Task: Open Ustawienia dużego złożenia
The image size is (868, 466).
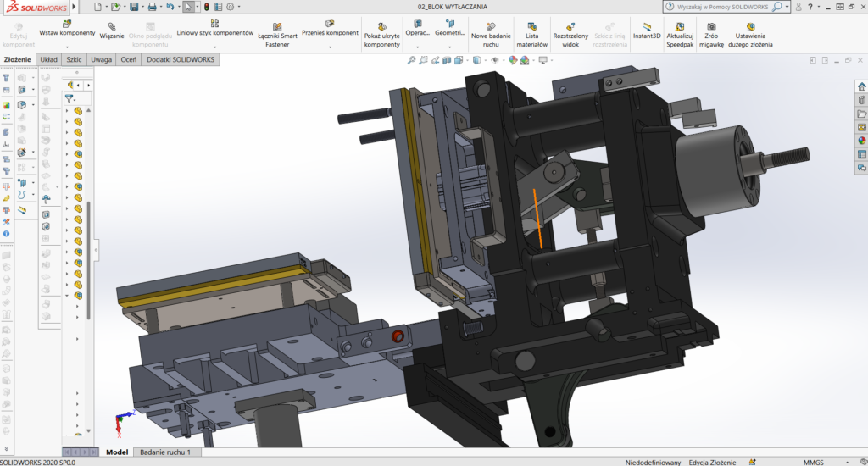Action: point(750,26)
